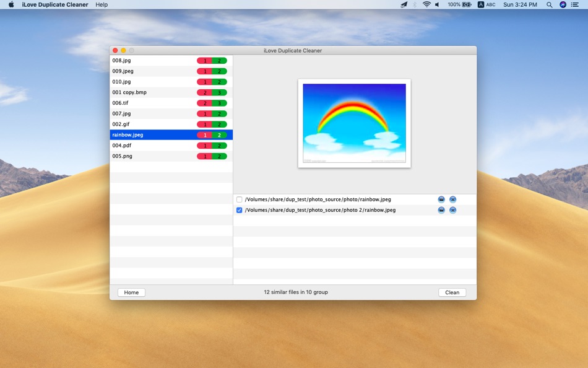This screenshot has height=368, width=588.
Task: Check the photo/rainbow.jpeg checkbox
Action: 240,199
